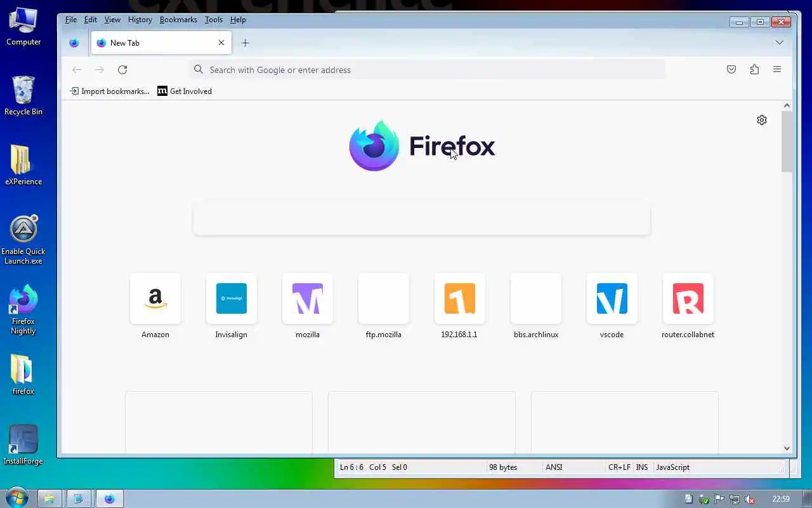Screen dimensions: 812x508
Task: Open the View menu
Action: point(112,20)
